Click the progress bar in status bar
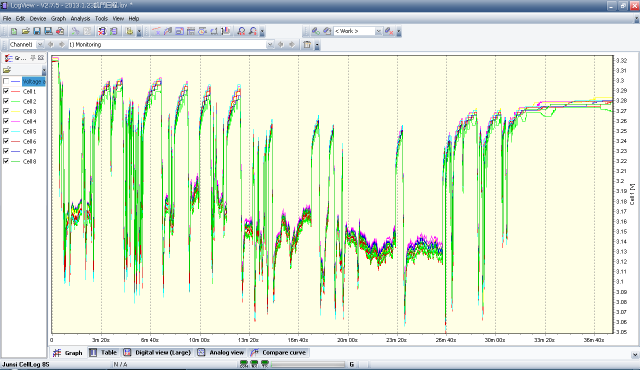The image size is (640, 370). click(307, 364)
